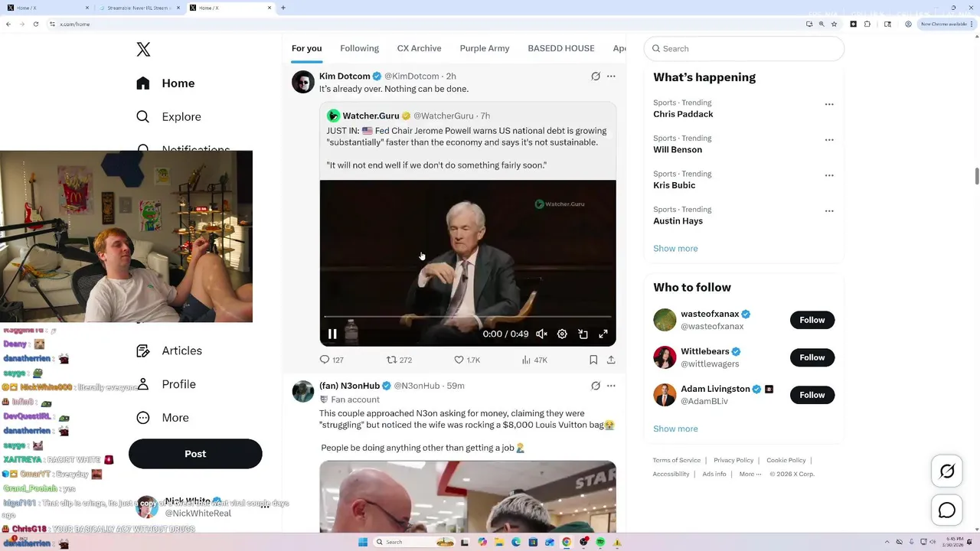
Task: Open more options for Will Benson trend
Action: (829, 140)
